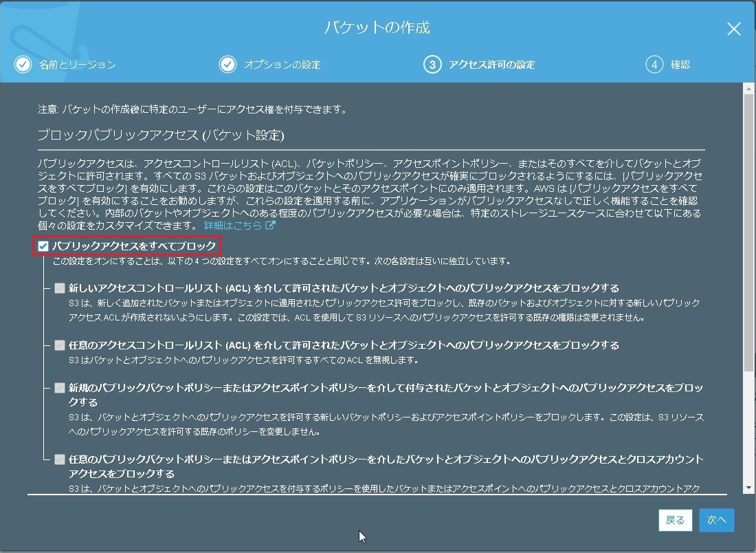The image size is (756, 553).
Task: Click title バケットの作成
Action: point(377,28)
